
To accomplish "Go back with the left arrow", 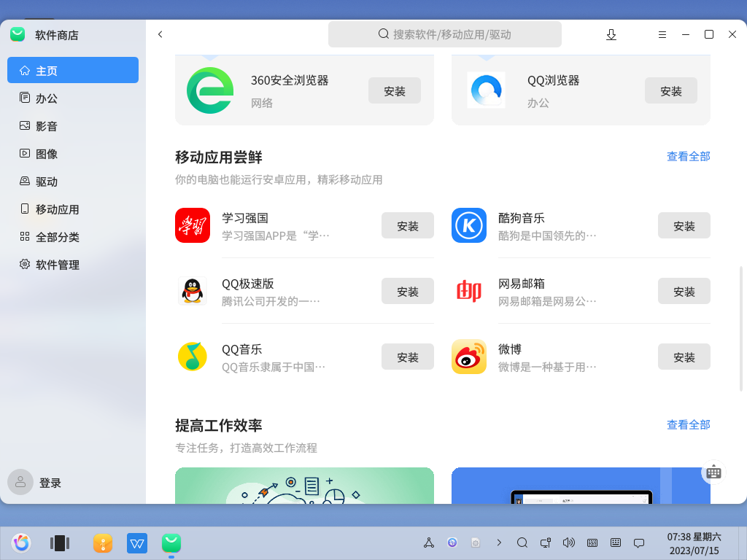I will pyautogui.click(x=160, y=34).
